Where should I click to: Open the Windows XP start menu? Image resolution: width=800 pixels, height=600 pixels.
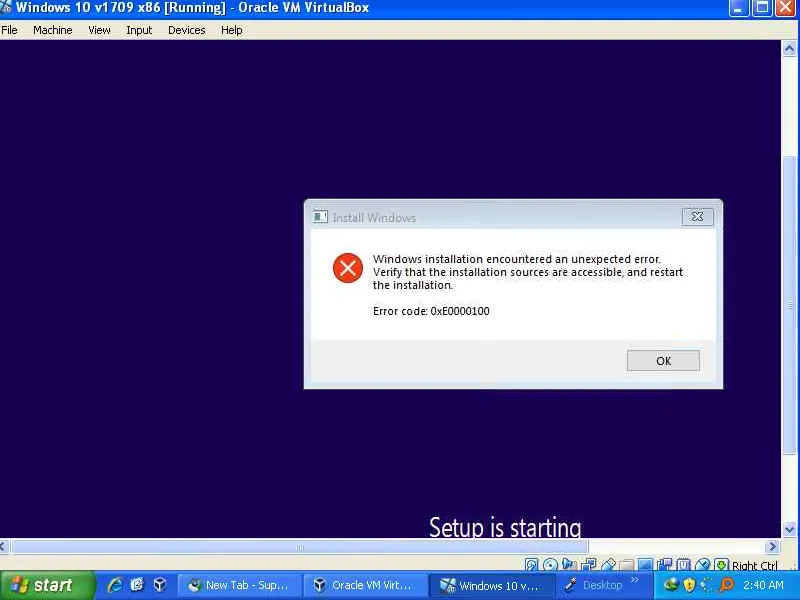(x=47, y=585)
